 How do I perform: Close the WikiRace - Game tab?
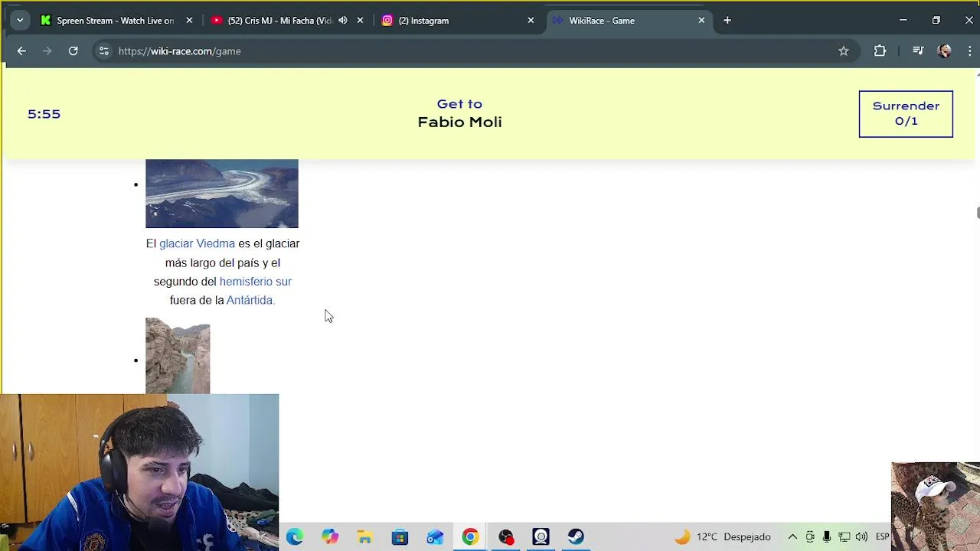[701, 21]
